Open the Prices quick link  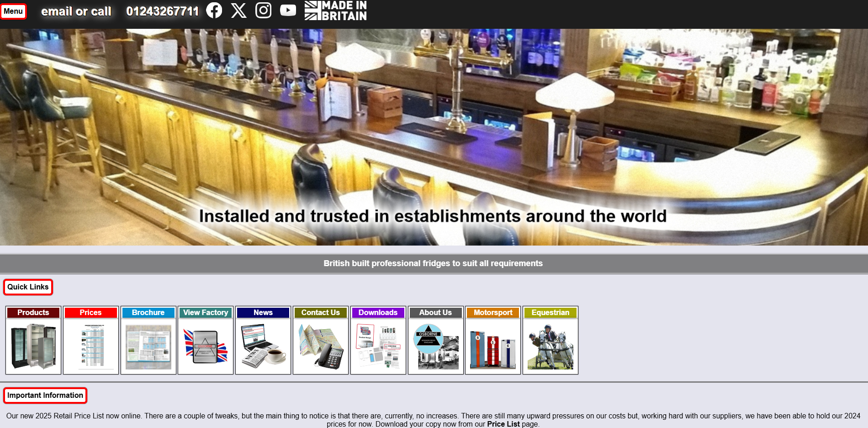click(x=90, y=313)
